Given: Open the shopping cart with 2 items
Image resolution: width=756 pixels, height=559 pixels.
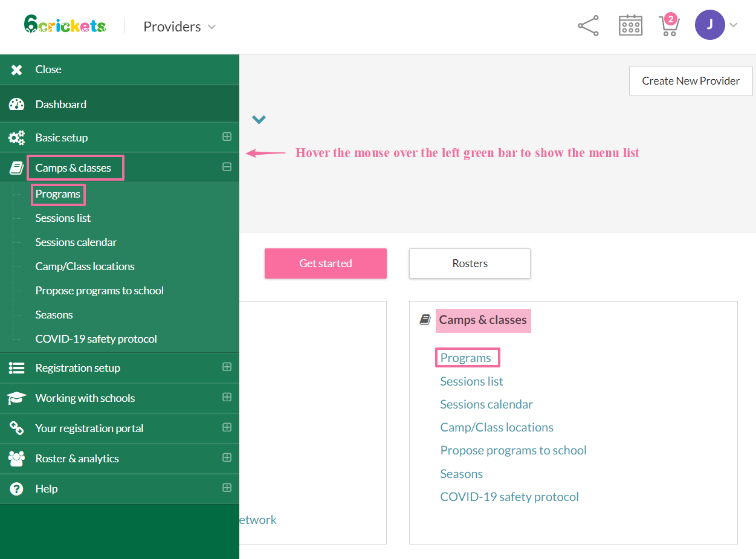Looking at the screenshot, I should [669, 26].
